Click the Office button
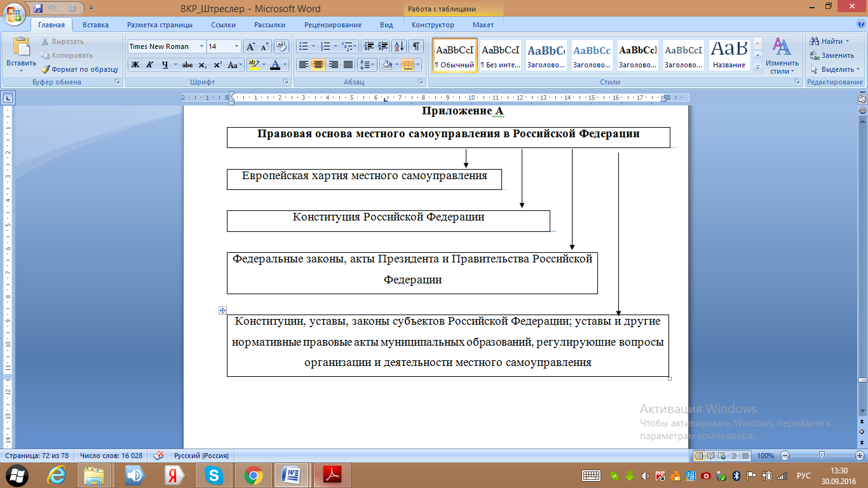The width and height of the screenshot is (868, 488). (14, 14)
